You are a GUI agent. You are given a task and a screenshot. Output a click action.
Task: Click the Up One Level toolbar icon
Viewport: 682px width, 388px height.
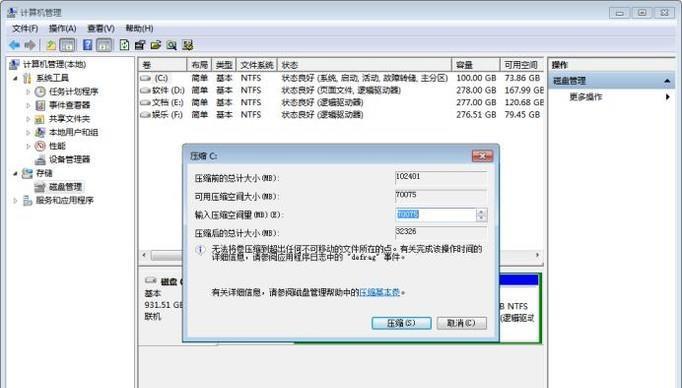click(x=51, y=45)
